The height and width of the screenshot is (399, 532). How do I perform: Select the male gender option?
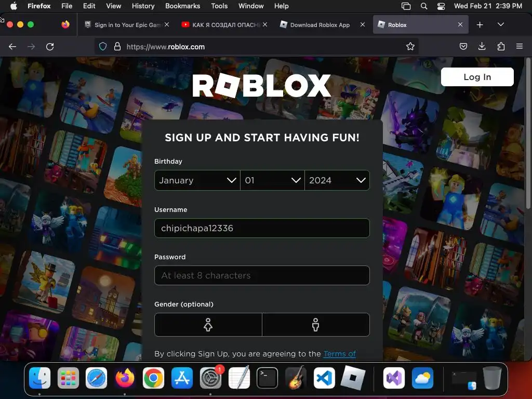pyautogui.click(x=315, y=325)
